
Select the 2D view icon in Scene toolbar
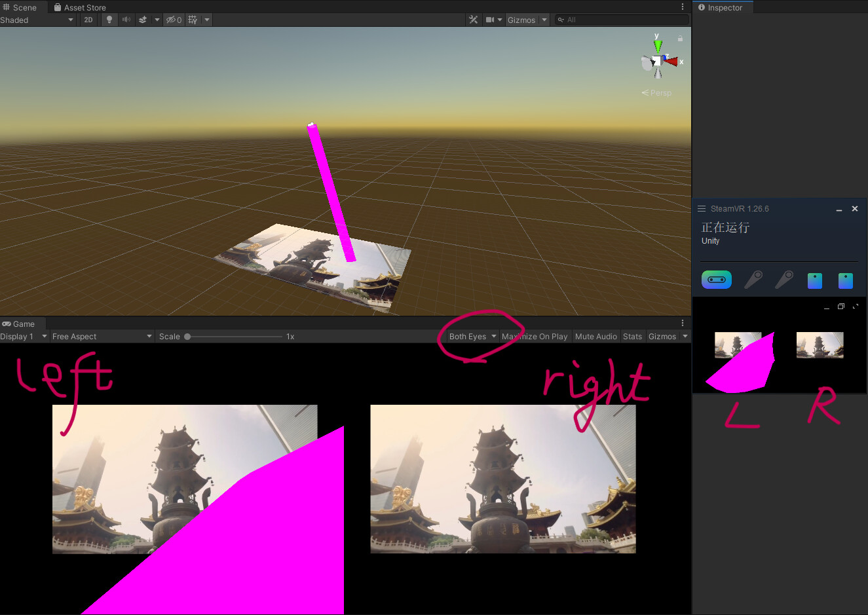(88, 20)
